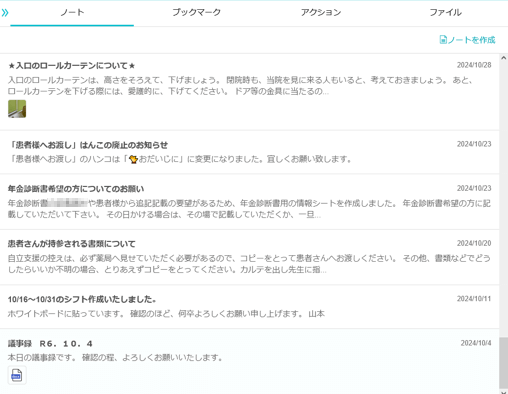
Task: Click the date 2024/10/28
Action: [x=474, y=65]
